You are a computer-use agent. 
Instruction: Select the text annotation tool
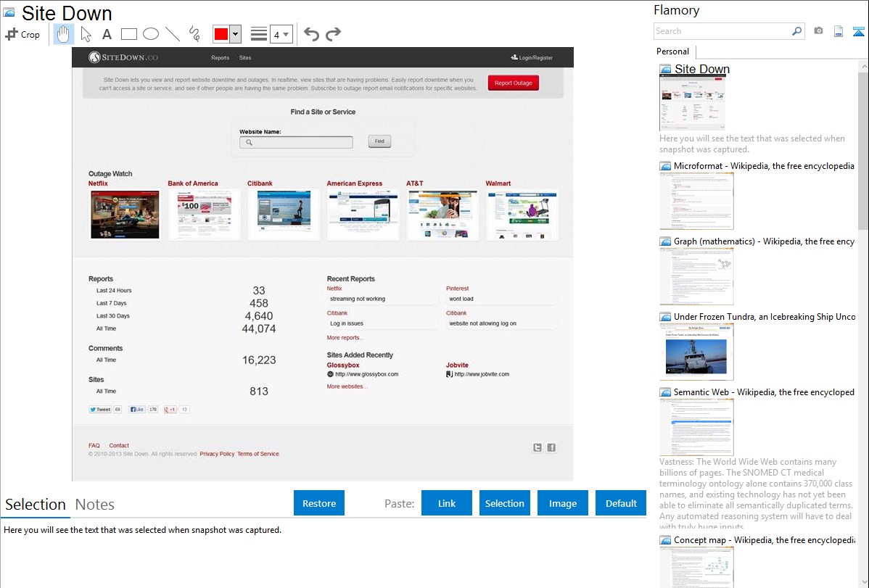click(x=107, y=34)
